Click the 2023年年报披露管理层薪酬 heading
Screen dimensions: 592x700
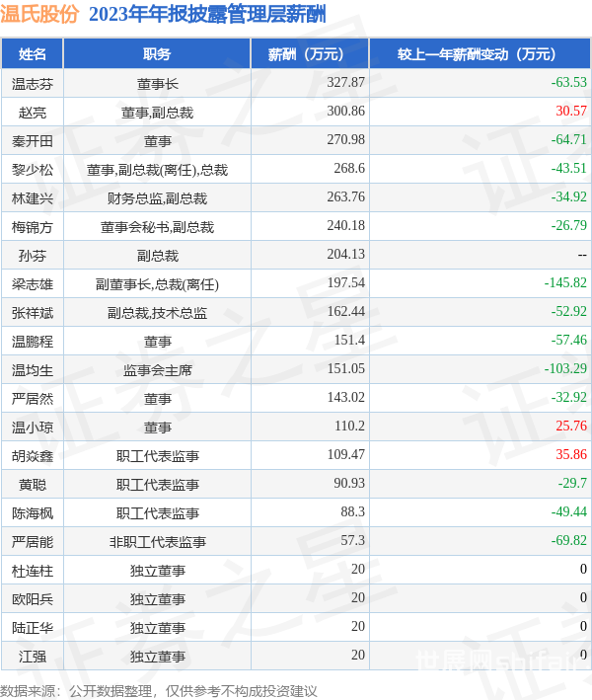tap(206, 15)
